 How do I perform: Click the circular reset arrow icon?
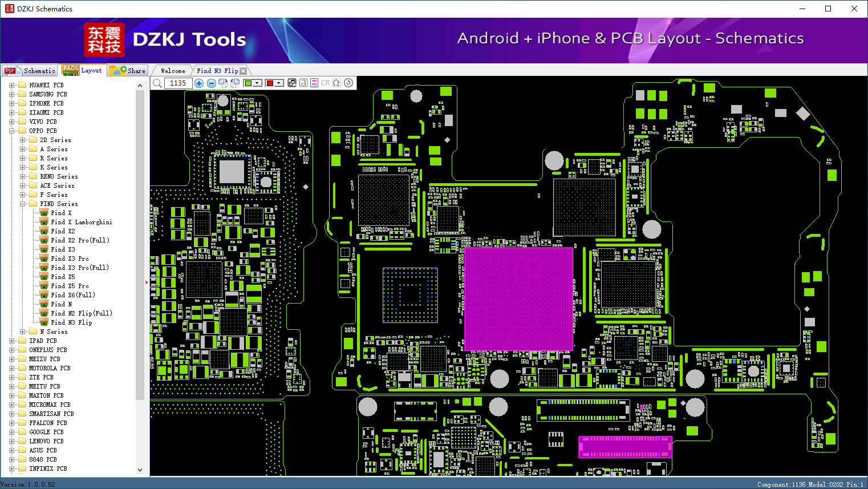348,83
